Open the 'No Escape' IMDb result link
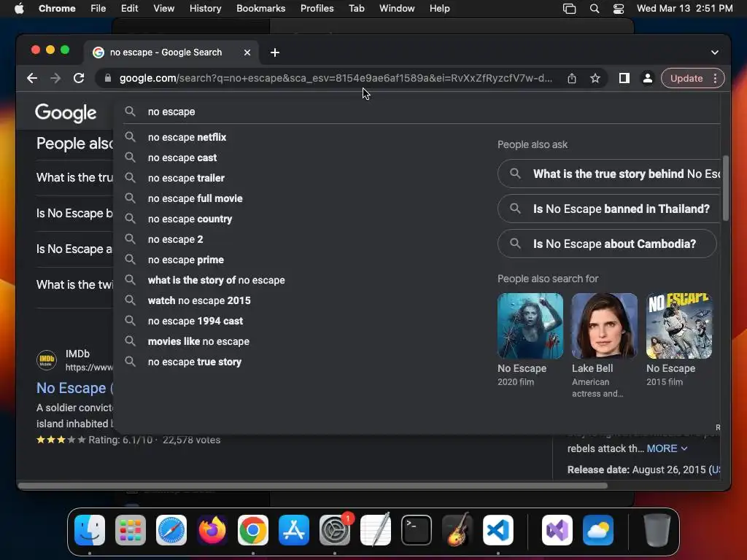Screen dimensions: 747x560 [74, 388]
